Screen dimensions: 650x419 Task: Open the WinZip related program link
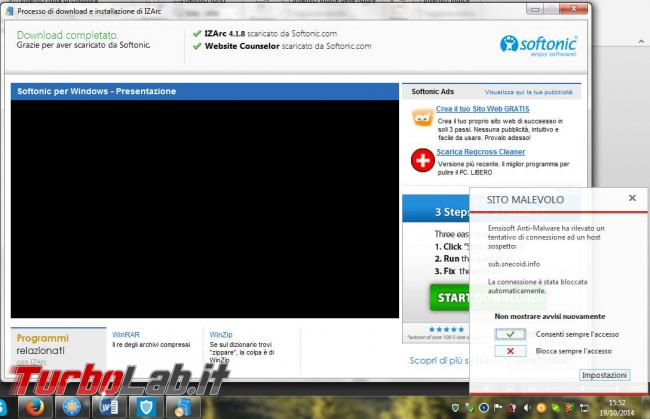tap(221, 334)
